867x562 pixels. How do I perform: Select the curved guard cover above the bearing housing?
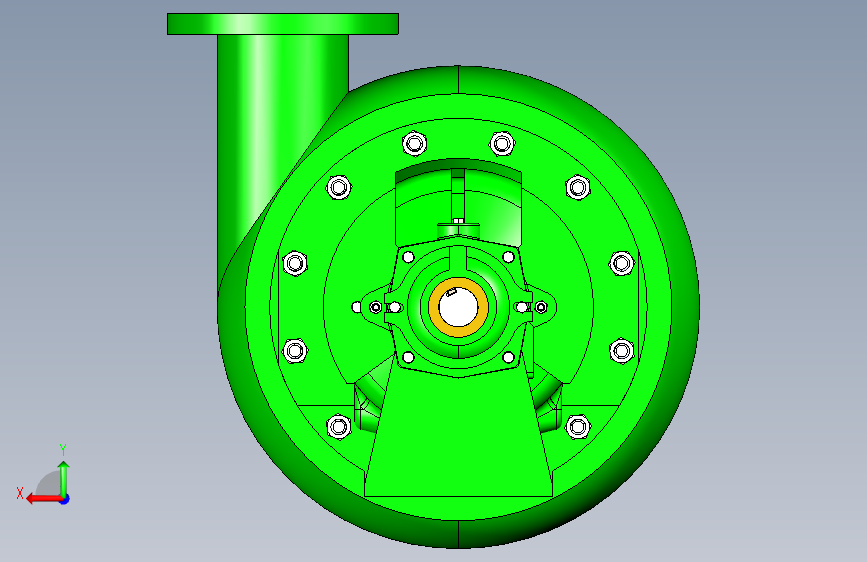(458, 202)
